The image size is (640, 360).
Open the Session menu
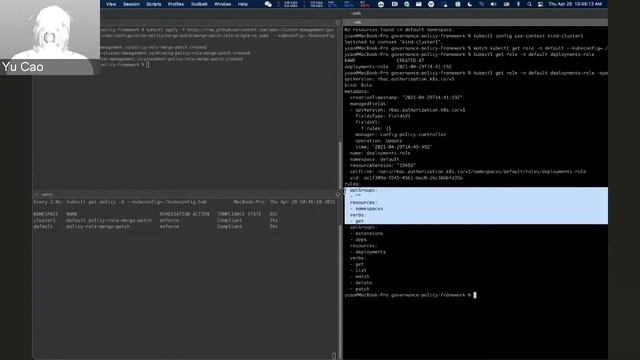pyautogui.click(x=131, y=4)
